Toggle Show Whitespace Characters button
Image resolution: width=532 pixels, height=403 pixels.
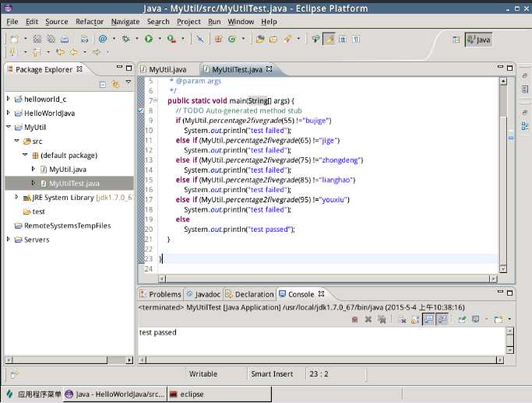356,40
